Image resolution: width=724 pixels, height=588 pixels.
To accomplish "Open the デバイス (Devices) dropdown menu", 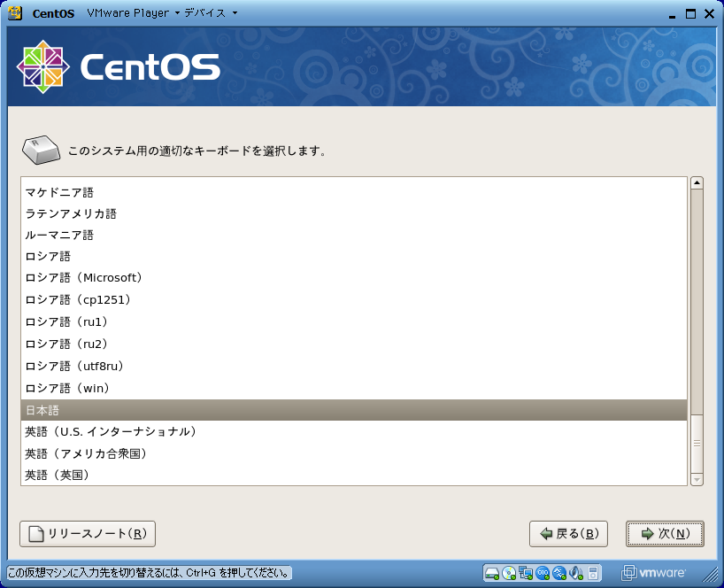I will 210,13.
